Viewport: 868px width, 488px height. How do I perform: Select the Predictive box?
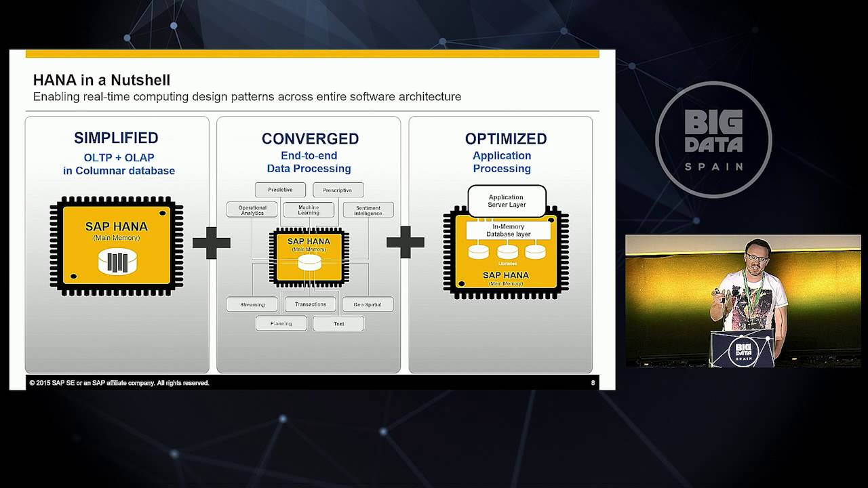(280, 190)
